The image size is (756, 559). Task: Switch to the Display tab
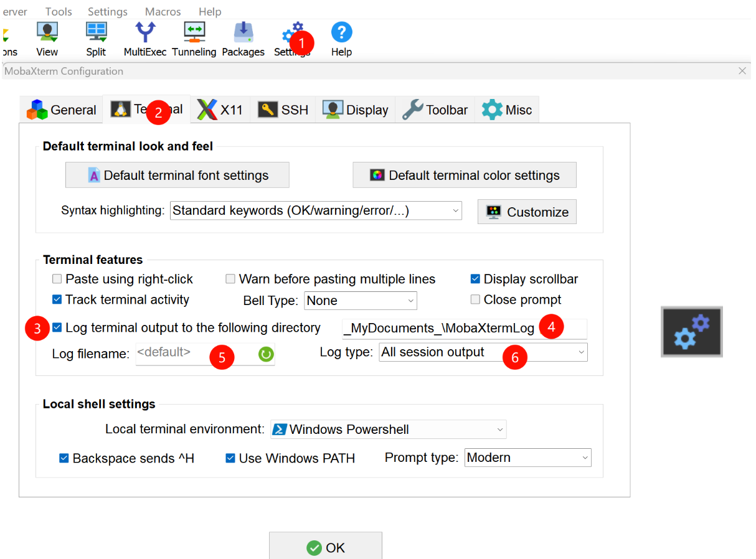coord(355,110)
